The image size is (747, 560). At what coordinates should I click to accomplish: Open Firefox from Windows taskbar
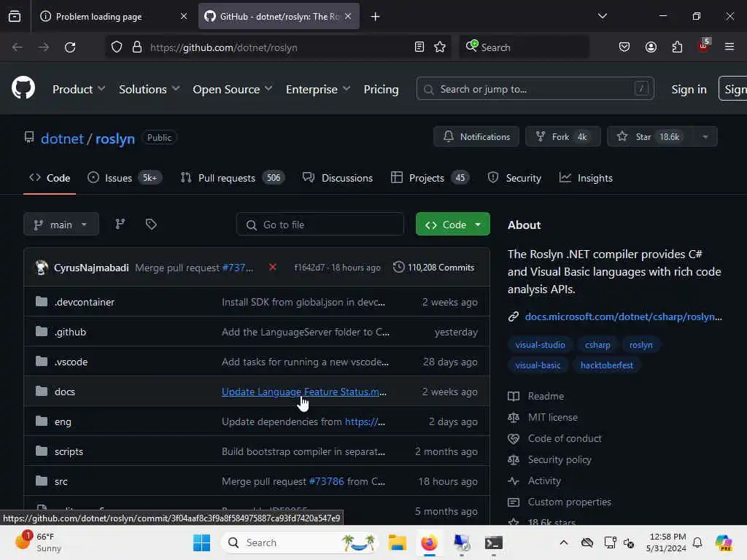429,542
